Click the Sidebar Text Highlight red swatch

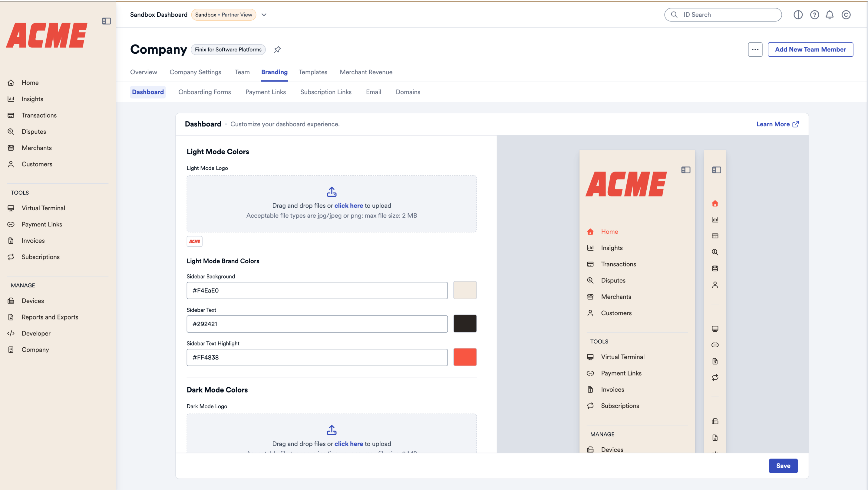[465, 357]
